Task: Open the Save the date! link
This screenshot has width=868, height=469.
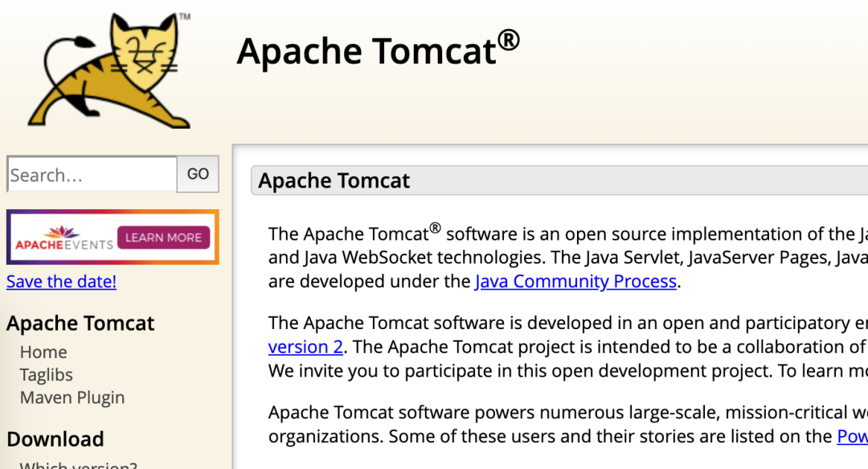Action: coord(61,282)
